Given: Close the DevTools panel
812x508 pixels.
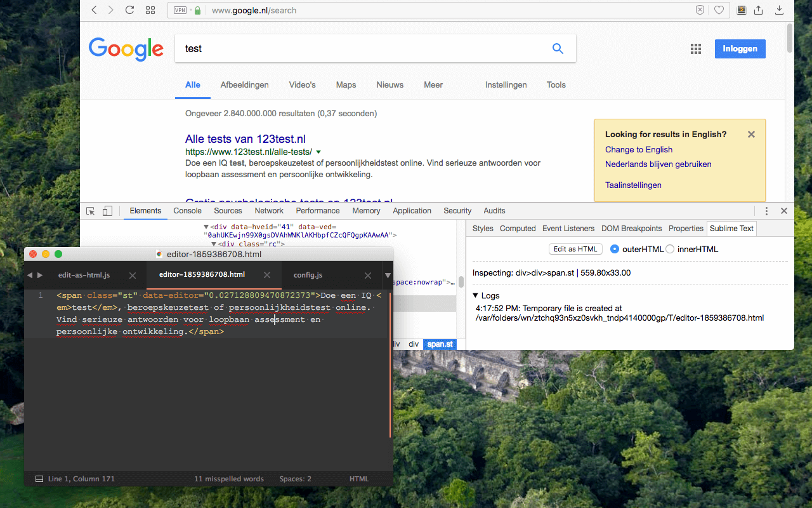Looking at the screenshot, I should tap(784, 211).
